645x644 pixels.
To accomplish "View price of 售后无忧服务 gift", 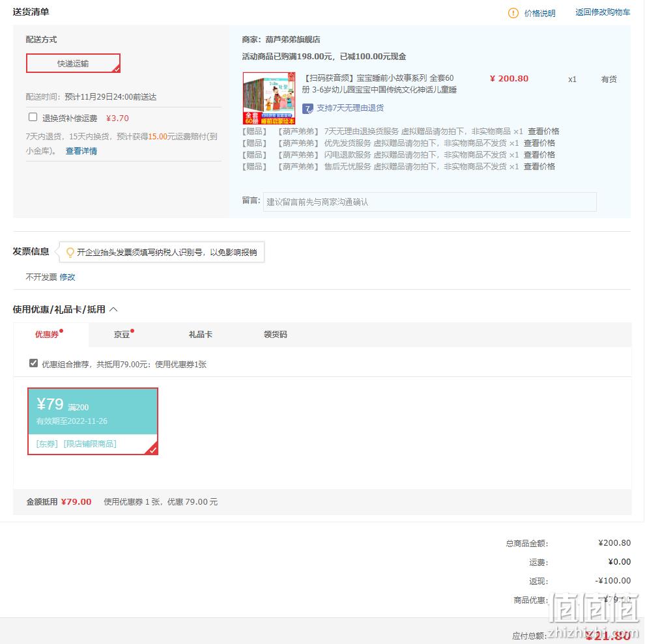I will pos(539,167).
